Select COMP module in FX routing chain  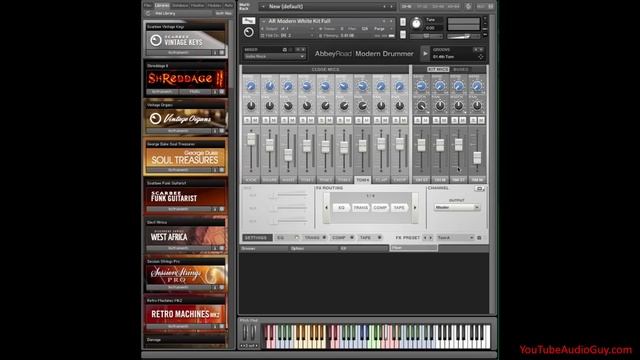(x=380, y=208)
